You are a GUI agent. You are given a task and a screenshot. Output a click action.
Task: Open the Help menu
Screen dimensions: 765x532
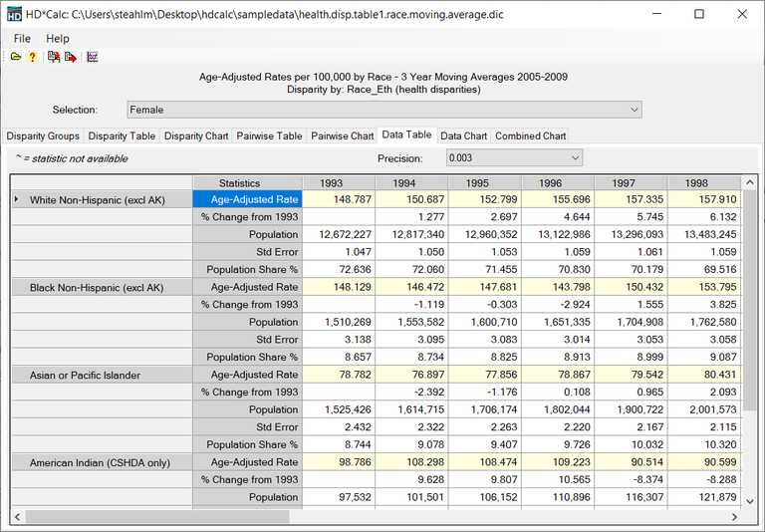(58, 38)
